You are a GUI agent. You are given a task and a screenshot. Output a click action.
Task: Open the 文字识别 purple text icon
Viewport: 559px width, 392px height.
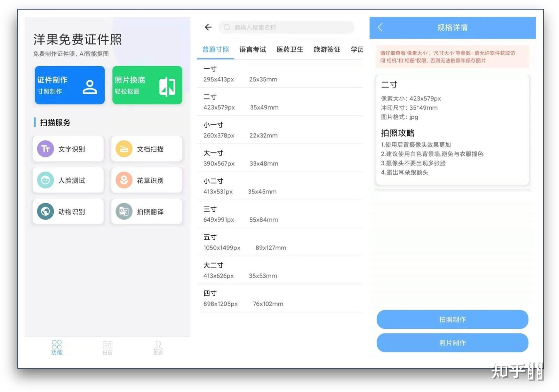coord(45,149)
